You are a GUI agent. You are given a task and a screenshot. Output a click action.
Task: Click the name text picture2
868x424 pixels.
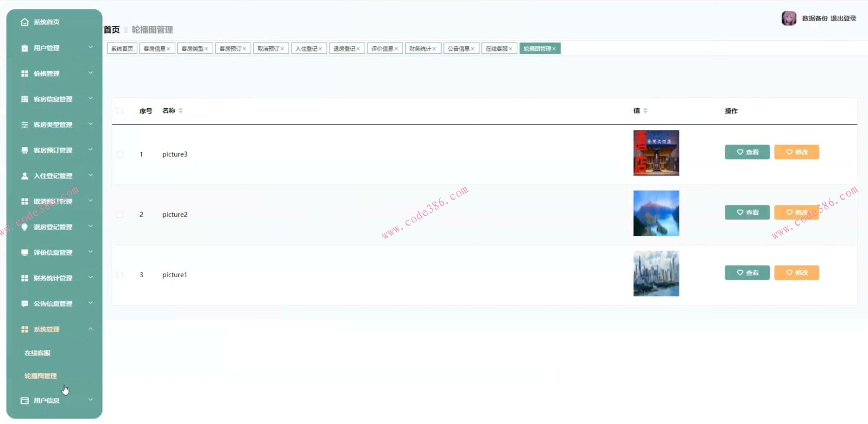[x=175, y=215]
